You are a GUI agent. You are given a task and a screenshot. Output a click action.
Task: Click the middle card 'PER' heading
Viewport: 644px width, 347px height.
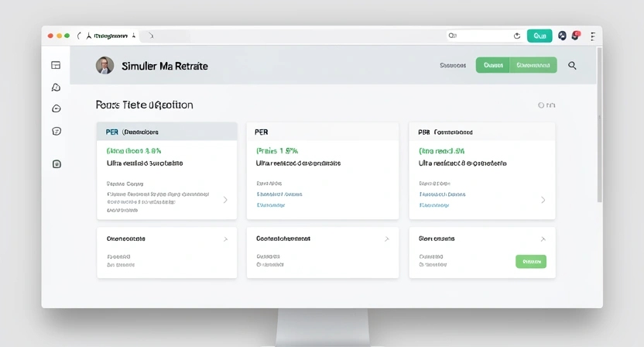(x=261, y=132)
